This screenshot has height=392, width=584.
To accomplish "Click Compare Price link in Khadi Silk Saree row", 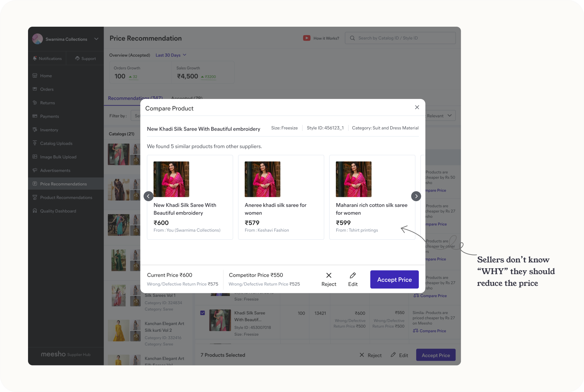I will pyautogui.click(x=430, y=331).
